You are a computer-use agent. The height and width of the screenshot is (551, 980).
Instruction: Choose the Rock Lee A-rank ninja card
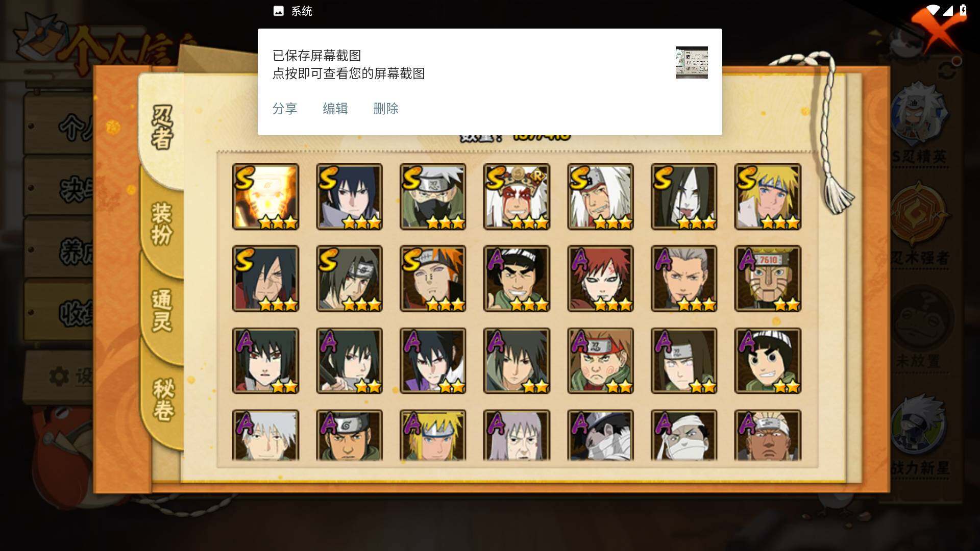pyautogui.click(x=768, y=361)
